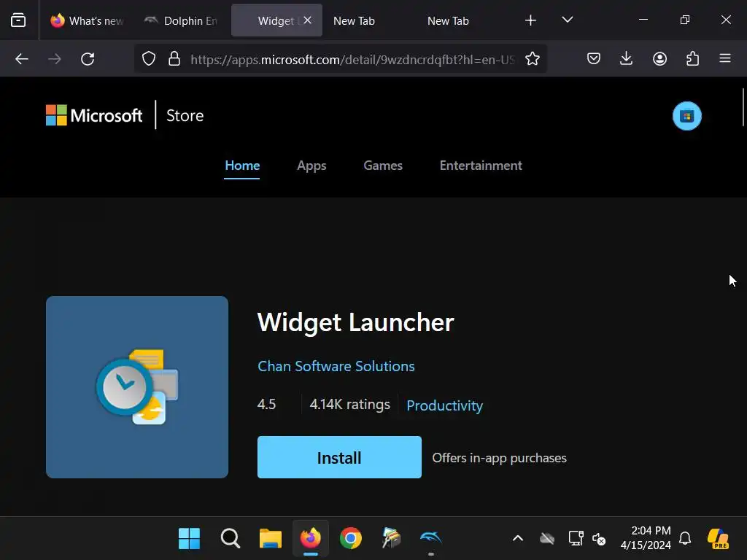View site security lock info
Viewport: 747px width, 560px height.
pos(174,59)
